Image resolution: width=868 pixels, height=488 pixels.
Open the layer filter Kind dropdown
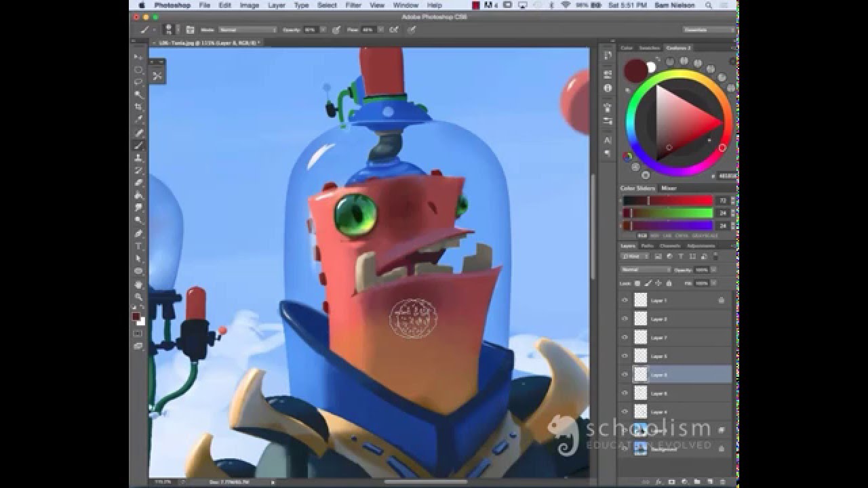click(636, 257)
